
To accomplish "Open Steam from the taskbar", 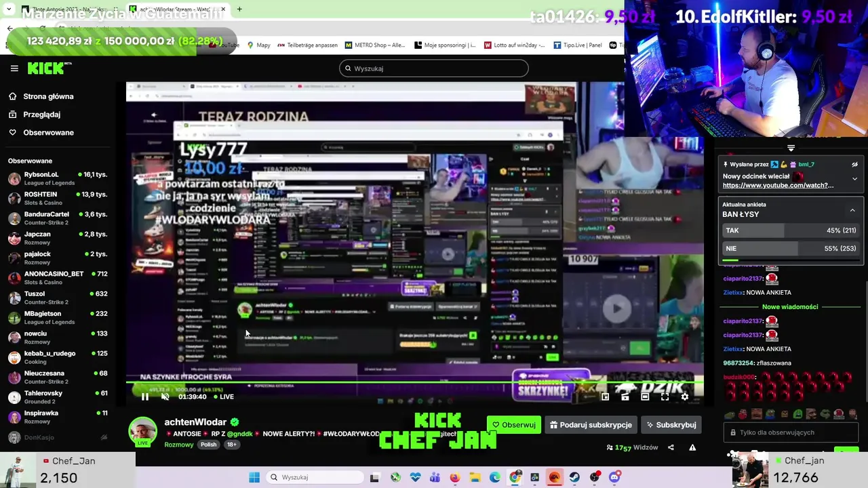I will [x=574, y=477].
